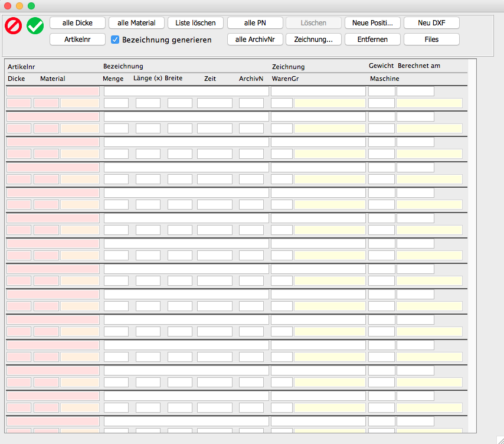Open the Zeichnung... dialog button
504x444 pixels.
point(313,40)
